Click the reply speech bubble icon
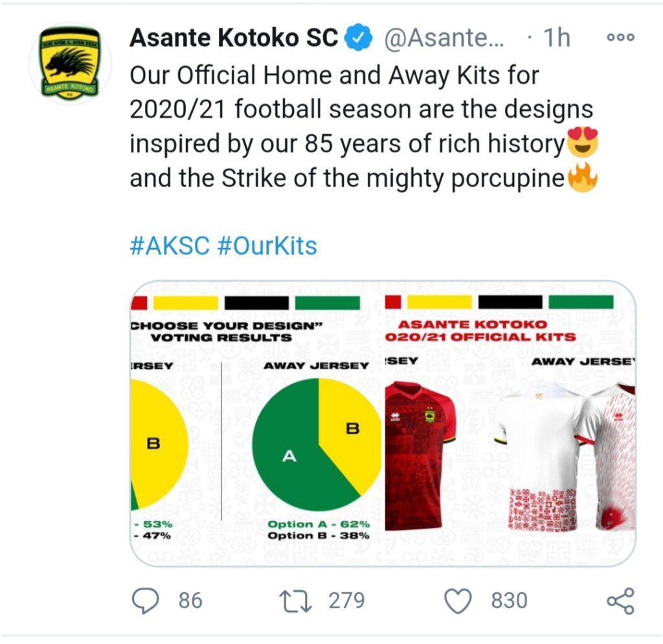Viewport: 663px width, 644px height. pos(144,601)
